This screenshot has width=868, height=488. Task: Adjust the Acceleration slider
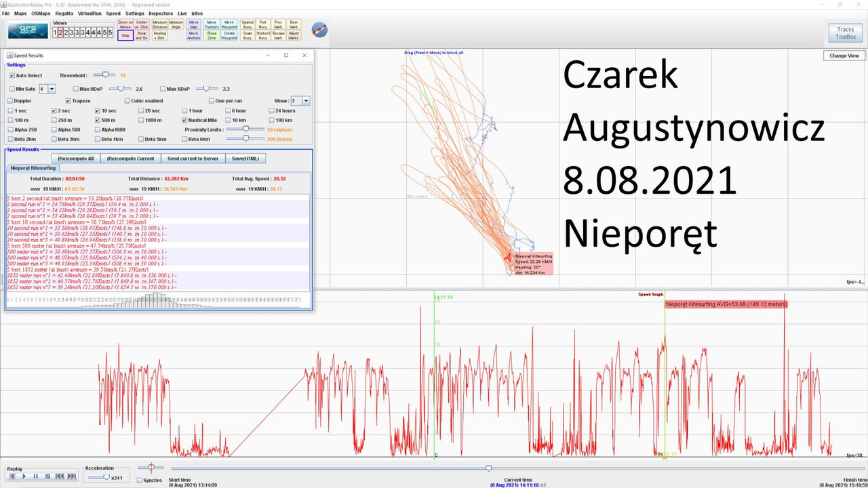pos(99,477)
